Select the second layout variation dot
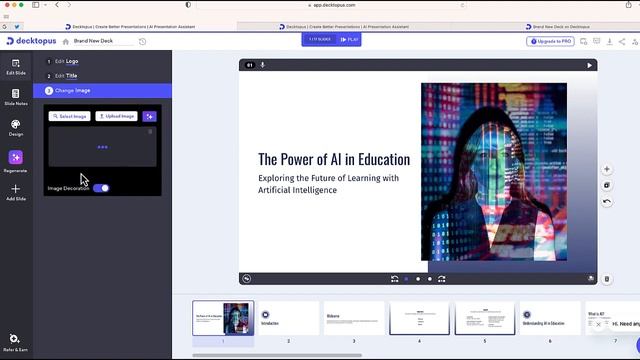The height and width of the screenshot is (360, 640). (418, 279)
